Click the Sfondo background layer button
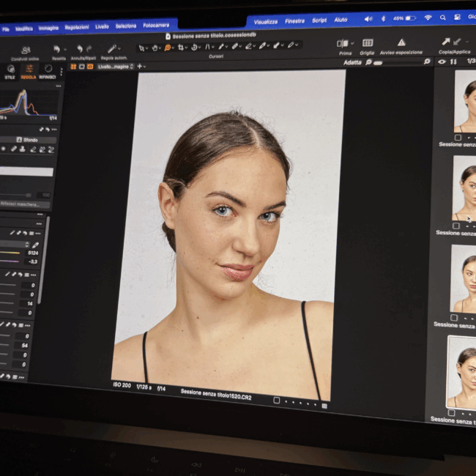This screenshot has height=476, width=476. click(29, 139)
